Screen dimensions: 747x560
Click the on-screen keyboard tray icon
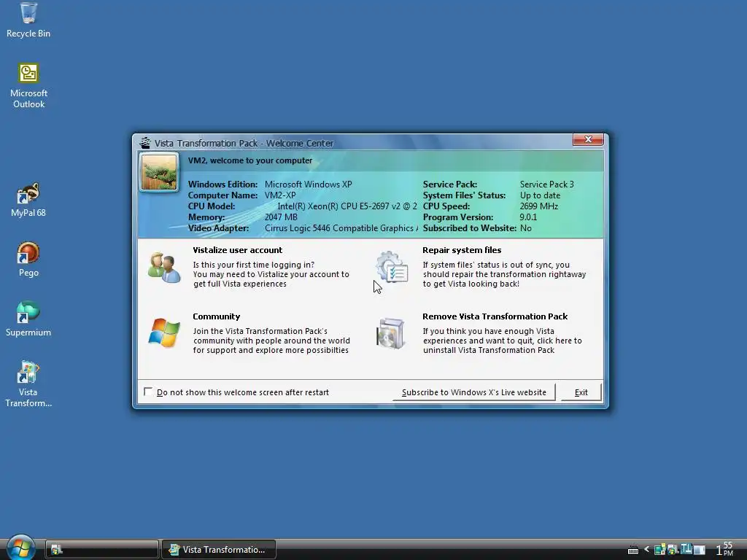(x=632, y=550)
